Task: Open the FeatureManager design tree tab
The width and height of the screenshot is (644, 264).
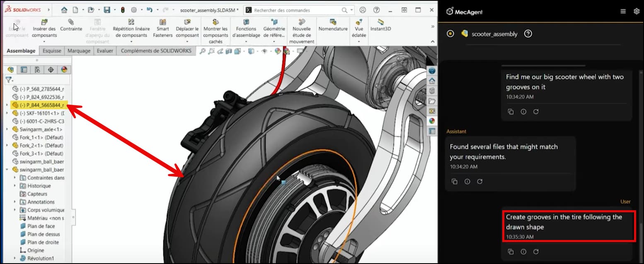Action: point(10,70)
